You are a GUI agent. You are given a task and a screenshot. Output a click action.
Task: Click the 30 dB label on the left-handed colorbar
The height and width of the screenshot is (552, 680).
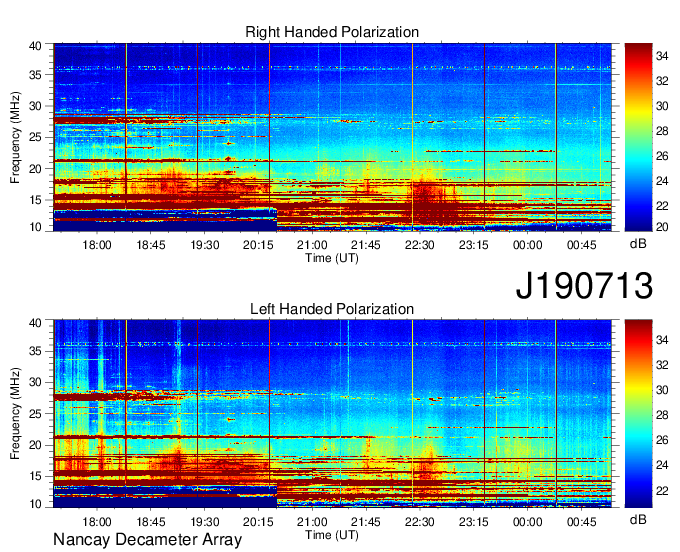(662, 390)
